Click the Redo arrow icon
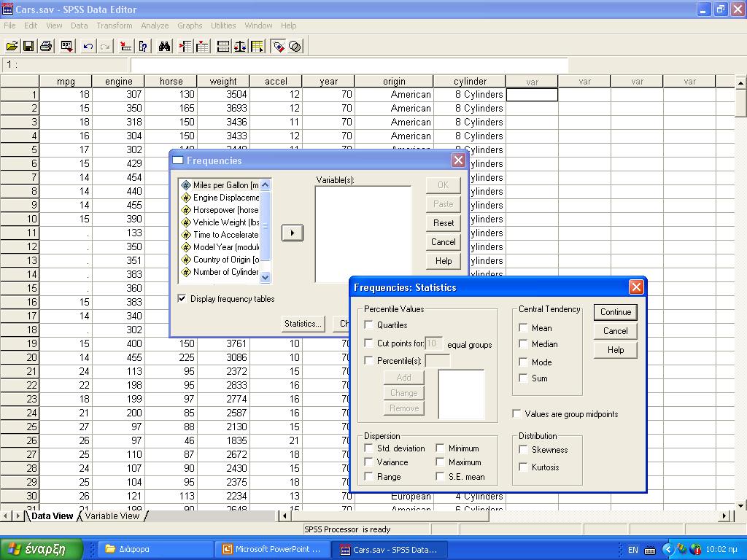The image size is (747, 560). (105, 46)
